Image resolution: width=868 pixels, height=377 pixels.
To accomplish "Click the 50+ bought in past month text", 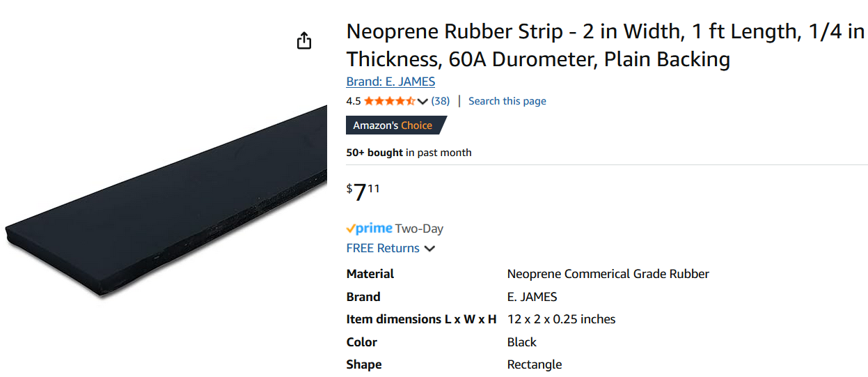I will [409, 153].
